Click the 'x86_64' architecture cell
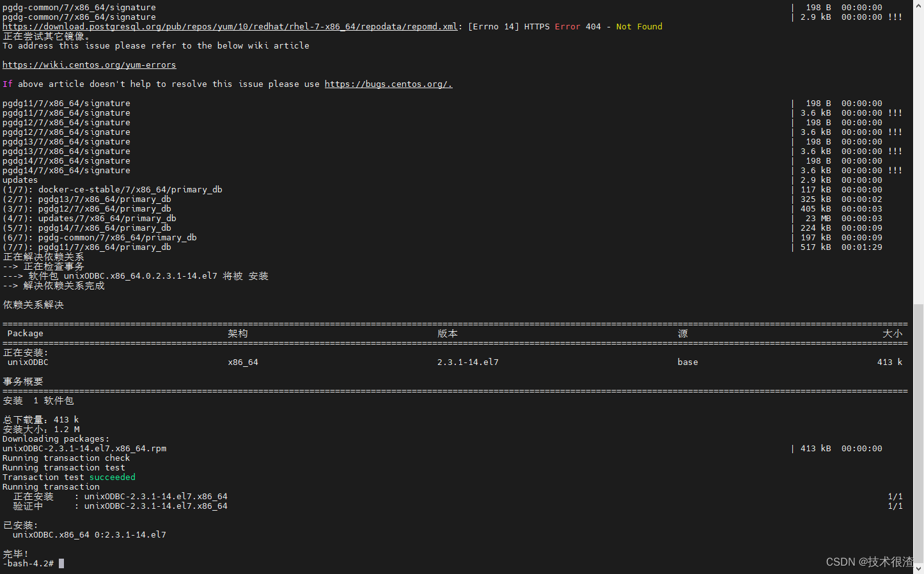Image resolution: width=924 pixels, height=574 pixels. click(243, 362)
